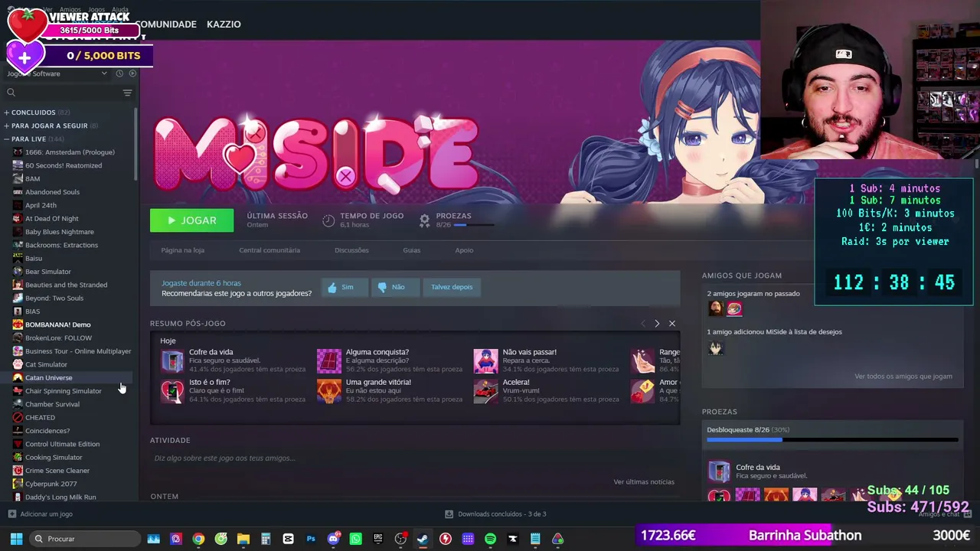The height and width of the screenshot is (551, 980).
Task: Click the library sidebar scrollbar
Action: (136, 145)
